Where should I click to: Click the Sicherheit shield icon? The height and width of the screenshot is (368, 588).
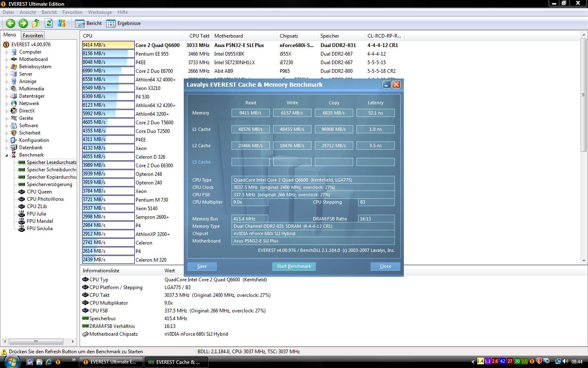[x=14, y=133]
